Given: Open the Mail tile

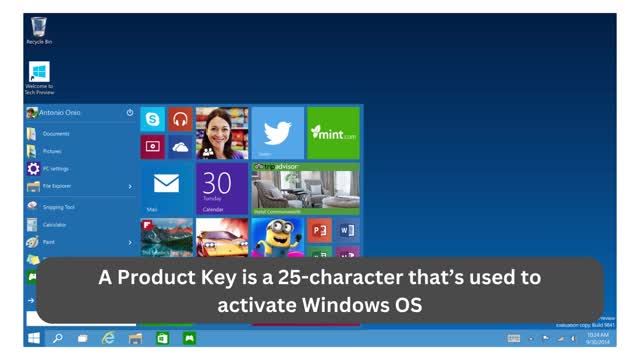Looking at the screenshot, I should (167, 189).
